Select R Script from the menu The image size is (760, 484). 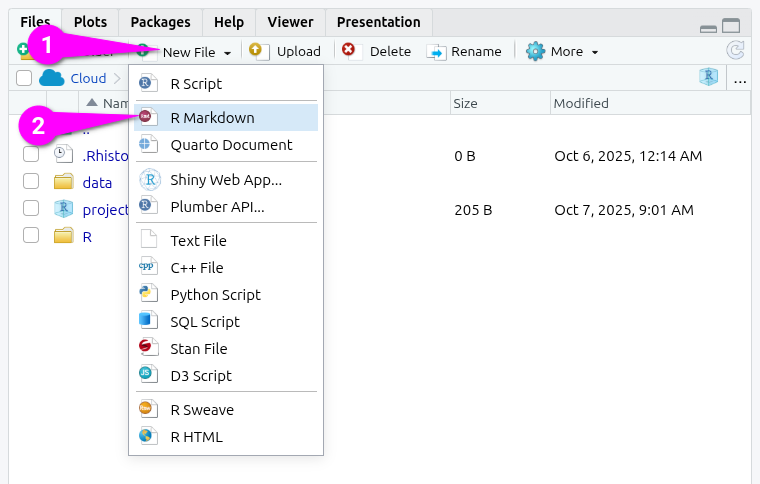(226, 84)
